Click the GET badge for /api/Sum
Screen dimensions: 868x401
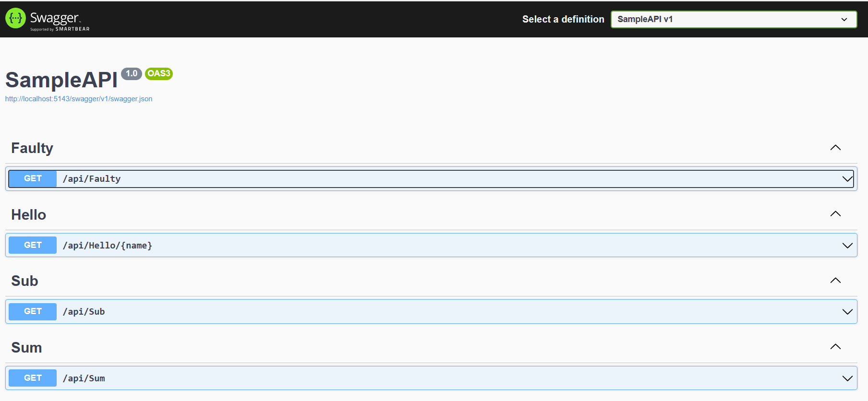(x=33, y=378)
